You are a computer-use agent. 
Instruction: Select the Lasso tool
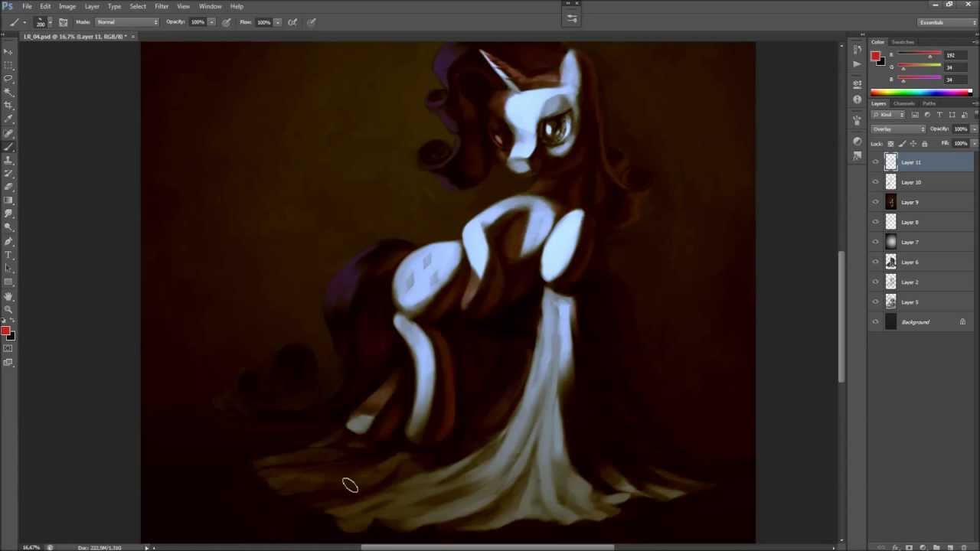(x=8, y=78)
